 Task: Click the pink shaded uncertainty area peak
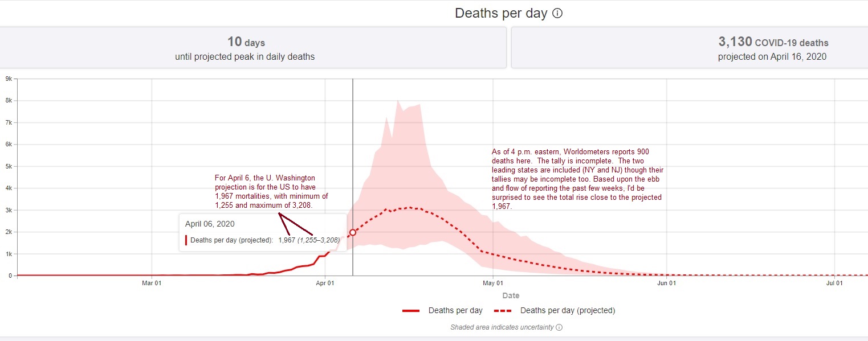click(398, 101)
